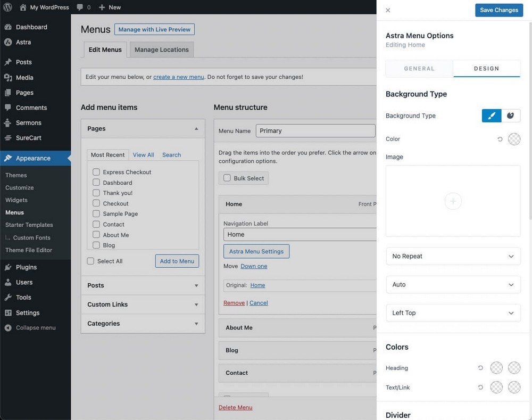This screenshot has height=420, width=532.
Task: Check the Dashboard page checkbox
Action: [96, 183]
